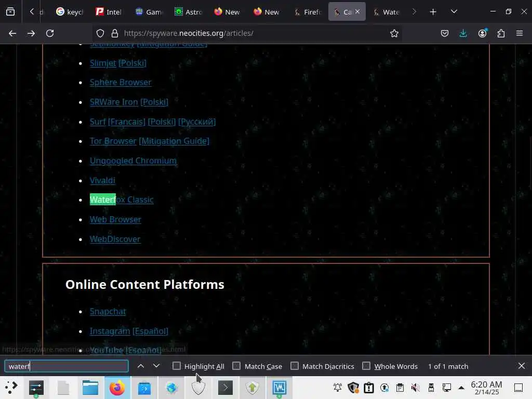Open the Snapchat article

tap(108, 312)
